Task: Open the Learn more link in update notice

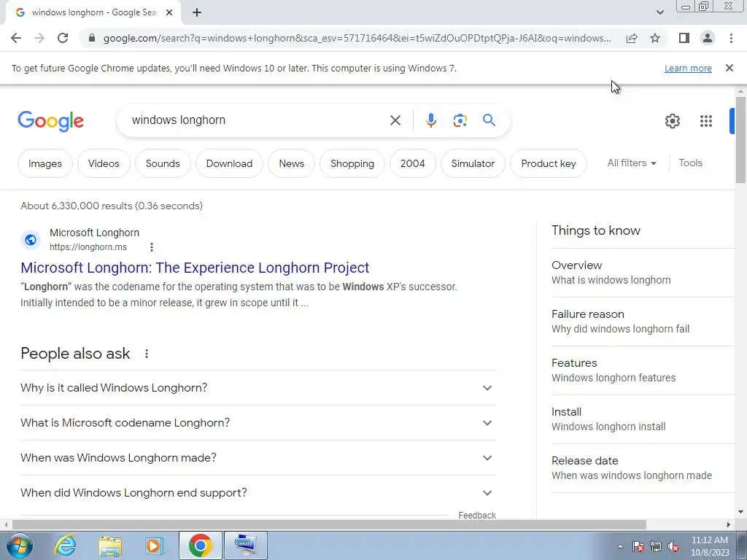Action: point(688,68)
